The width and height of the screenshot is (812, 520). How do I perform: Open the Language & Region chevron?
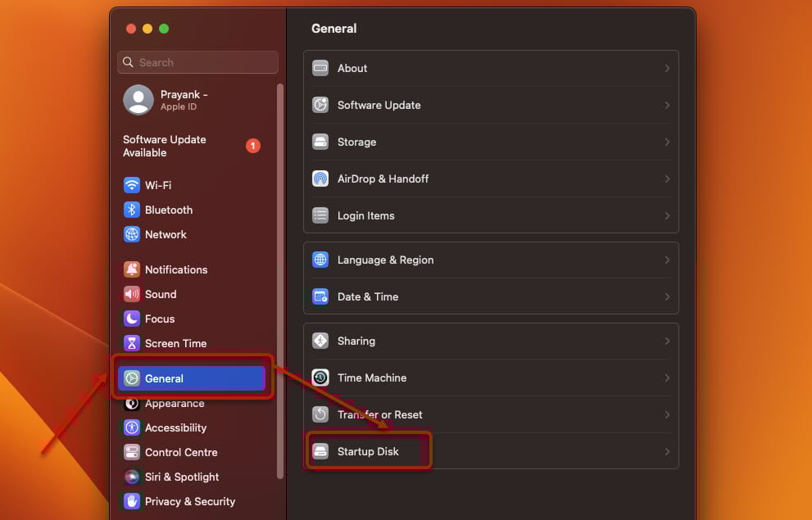[667, 260]
